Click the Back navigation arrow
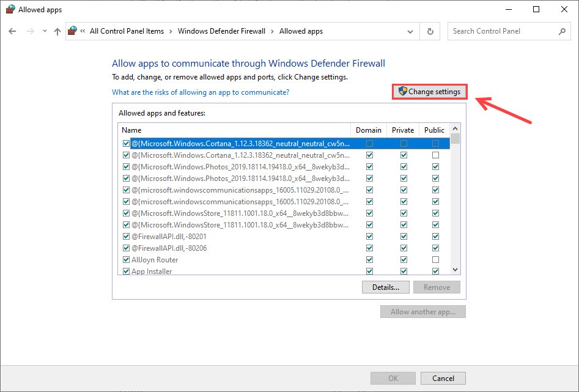The height and width of the screenshot is (392, 579). (x=12, y=31)
